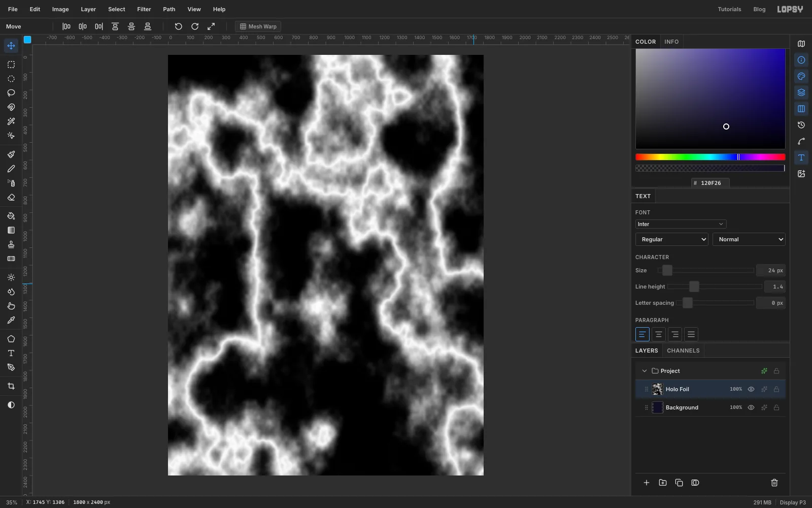Select the Eraser tool

[x=11, y=197]
